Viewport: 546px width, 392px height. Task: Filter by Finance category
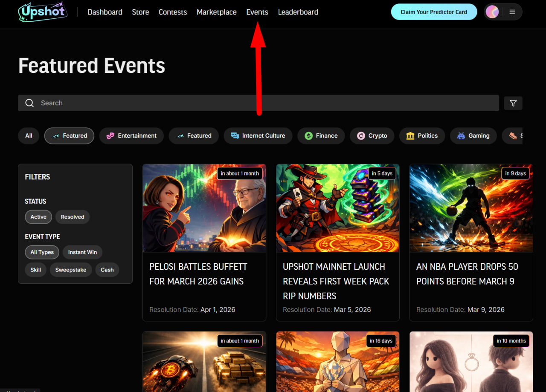pyautogui.click(x=321, y=136)
